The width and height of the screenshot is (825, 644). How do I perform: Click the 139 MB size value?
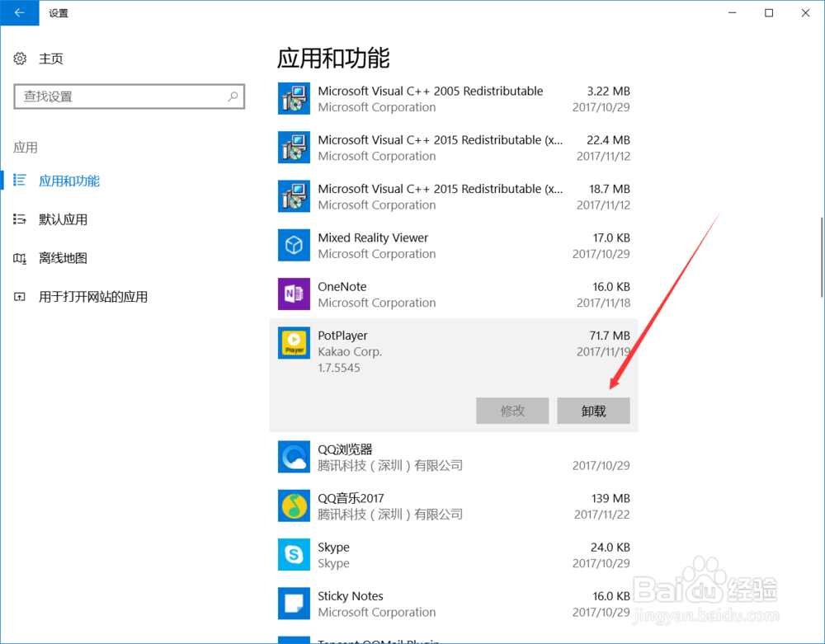tap(610, 498)
